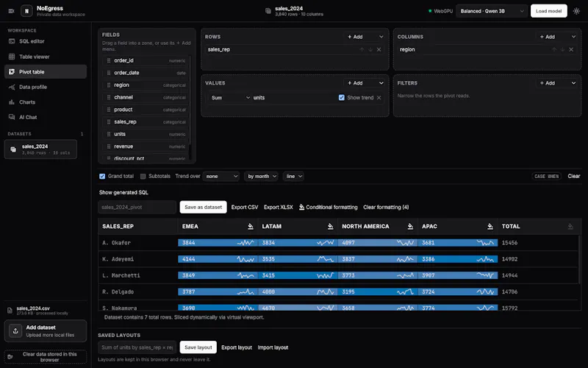
Task: Click Save layout button
Action: (x=198, y=347)
